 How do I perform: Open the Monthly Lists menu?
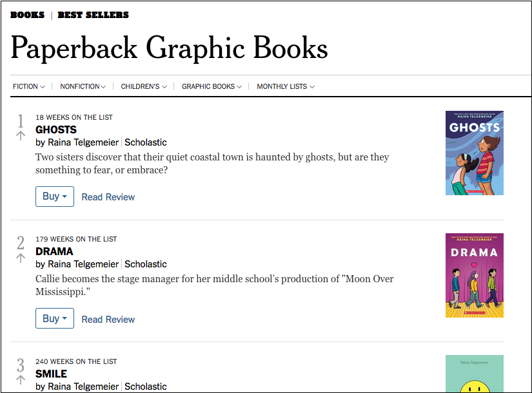286,86
